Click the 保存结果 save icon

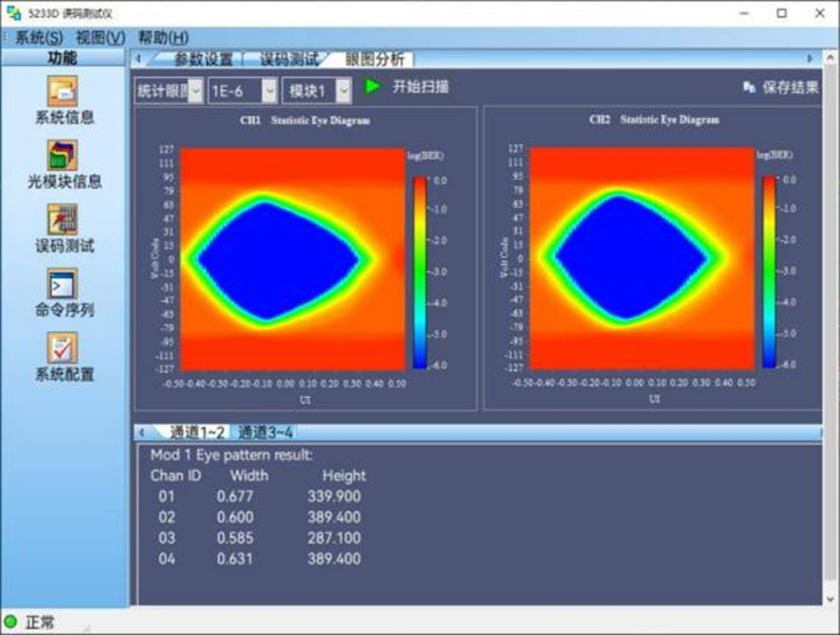click(x=749, y=87)
